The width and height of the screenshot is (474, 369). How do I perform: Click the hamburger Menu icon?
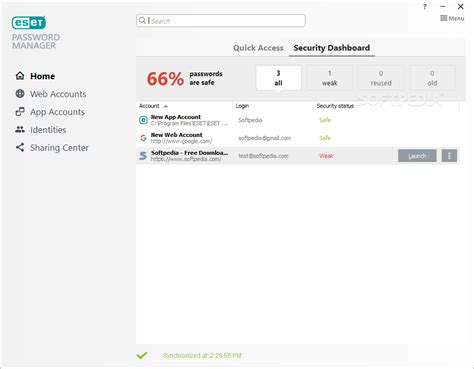443,18
